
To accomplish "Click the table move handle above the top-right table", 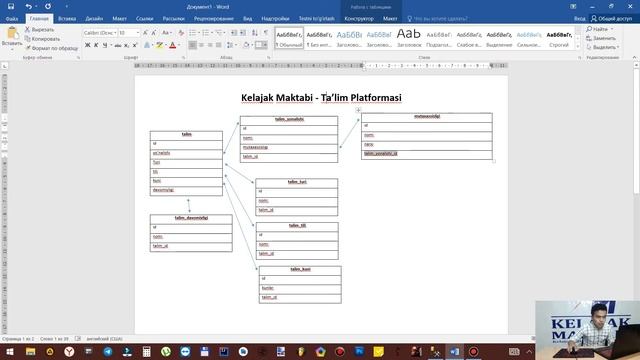I will 358,110.
